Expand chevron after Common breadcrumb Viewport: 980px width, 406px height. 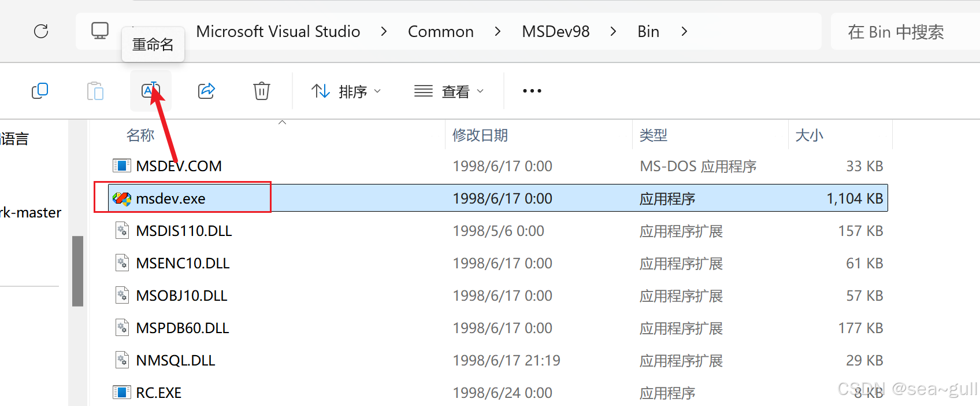pyautogui.click(x=498, y=31)
